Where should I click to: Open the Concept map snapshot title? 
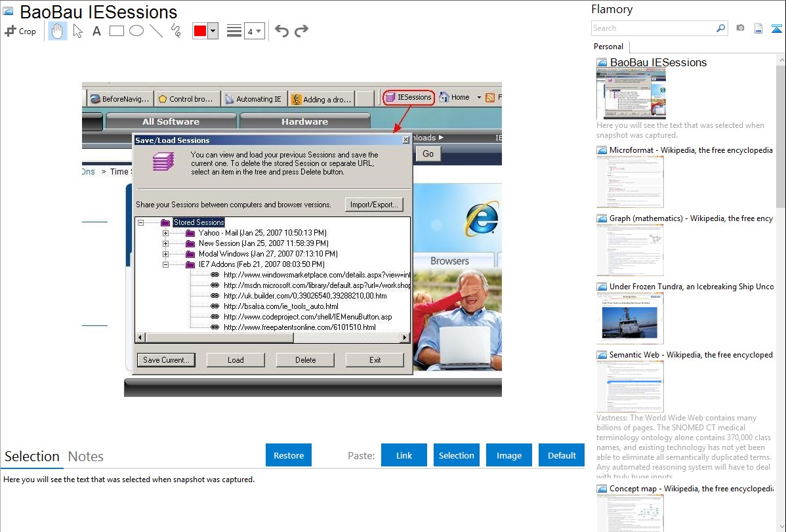(692, 488)
